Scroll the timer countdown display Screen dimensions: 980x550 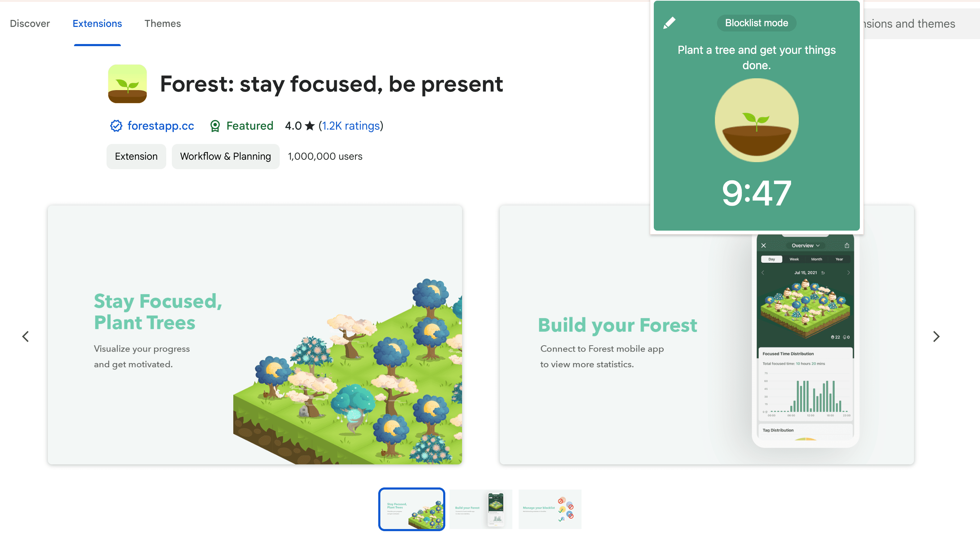pos(756,193)
